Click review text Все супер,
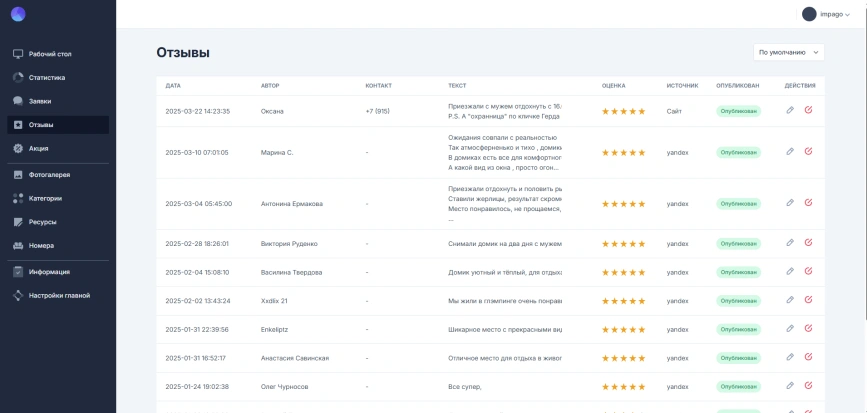 coord(464,386)
